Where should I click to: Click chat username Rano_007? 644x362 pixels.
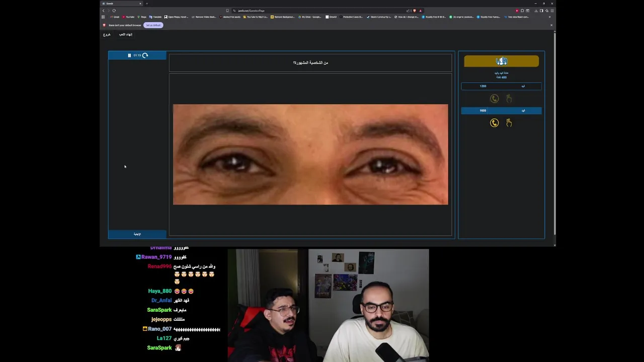160,329
